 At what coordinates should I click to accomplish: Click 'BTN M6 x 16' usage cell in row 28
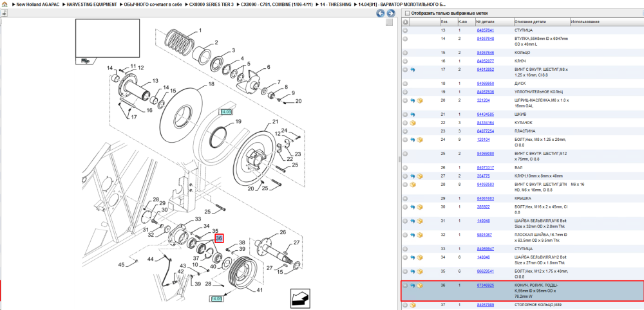[x=578, y=185]
